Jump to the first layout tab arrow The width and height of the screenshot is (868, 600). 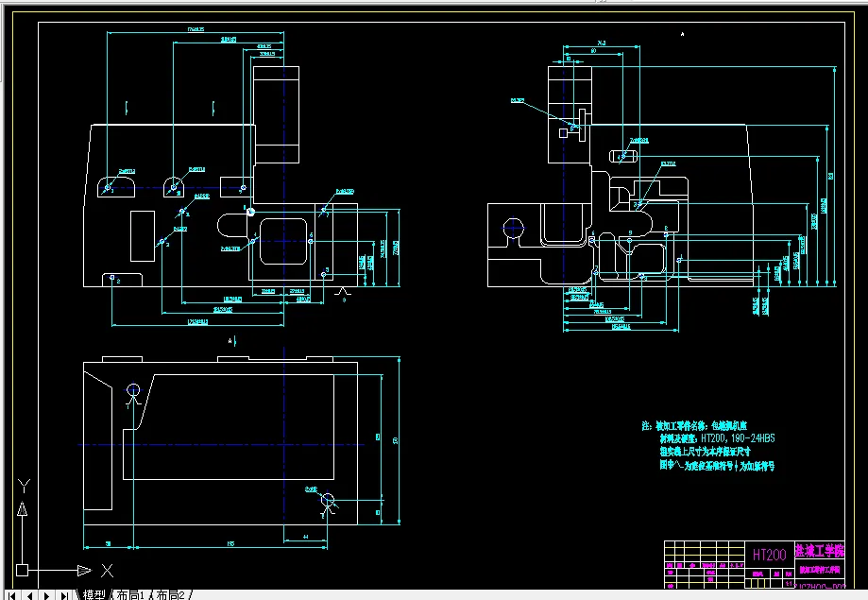click(12, 595)
